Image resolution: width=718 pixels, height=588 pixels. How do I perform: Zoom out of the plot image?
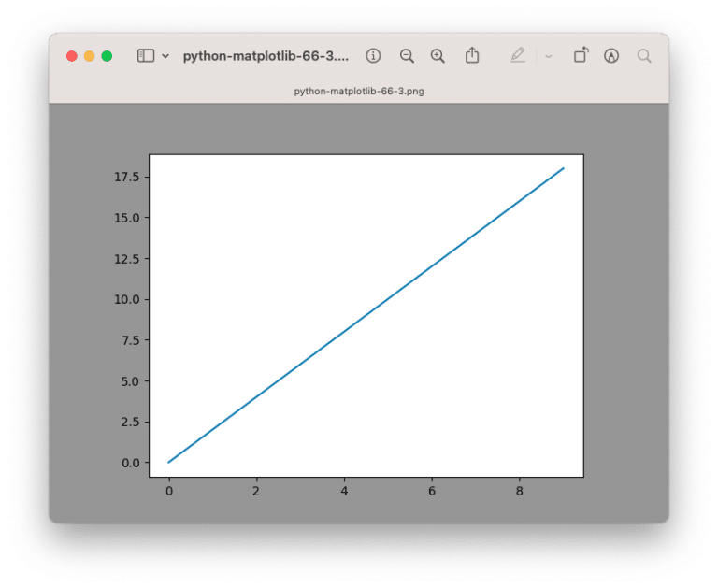[x=407, y=56]
